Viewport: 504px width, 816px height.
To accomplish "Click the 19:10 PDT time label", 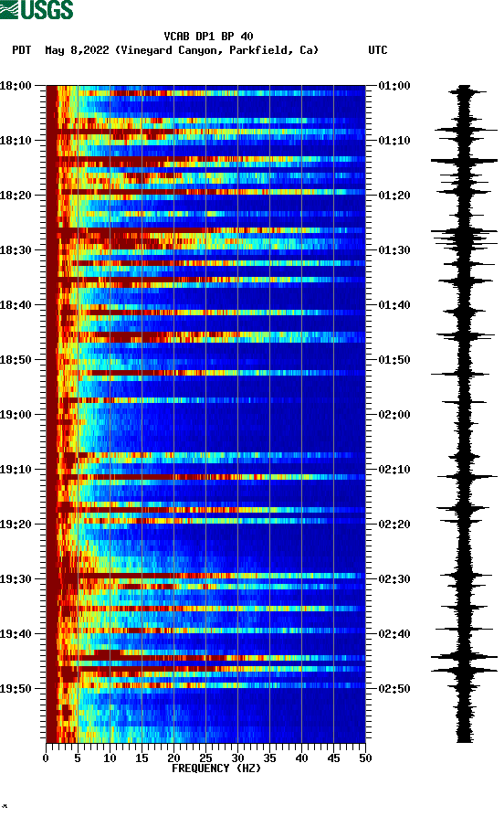I will click(16, 470).
